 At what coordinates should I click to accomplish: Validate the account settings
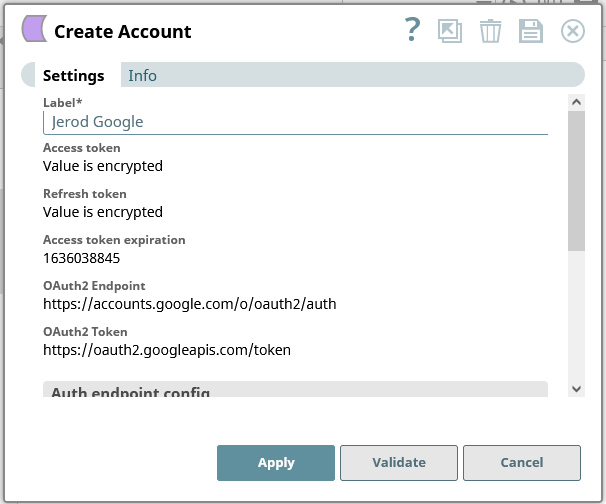click(x=399, y=463)
